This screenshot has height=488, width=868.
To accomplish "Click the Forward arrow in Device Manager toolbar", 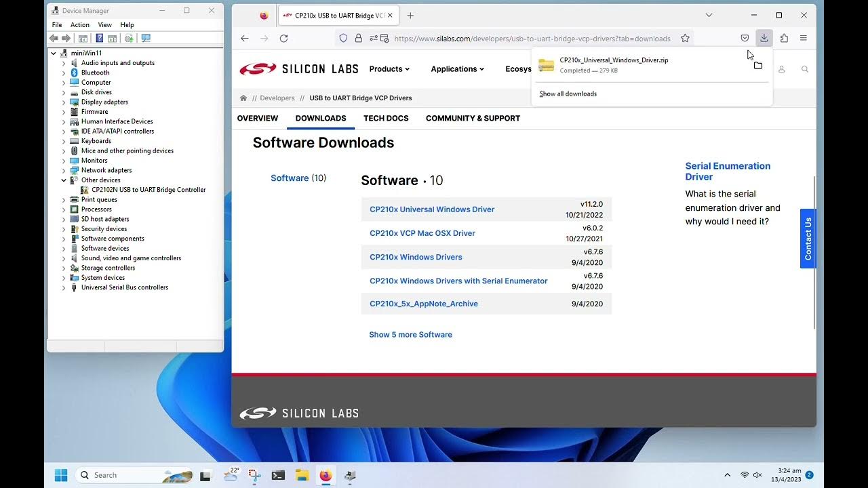I will pyautogui.click(x=66, y=39).
